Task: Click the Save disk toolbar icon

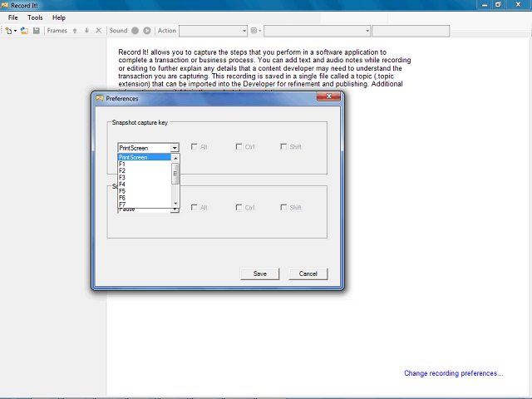Action: (x=37, y=31)
